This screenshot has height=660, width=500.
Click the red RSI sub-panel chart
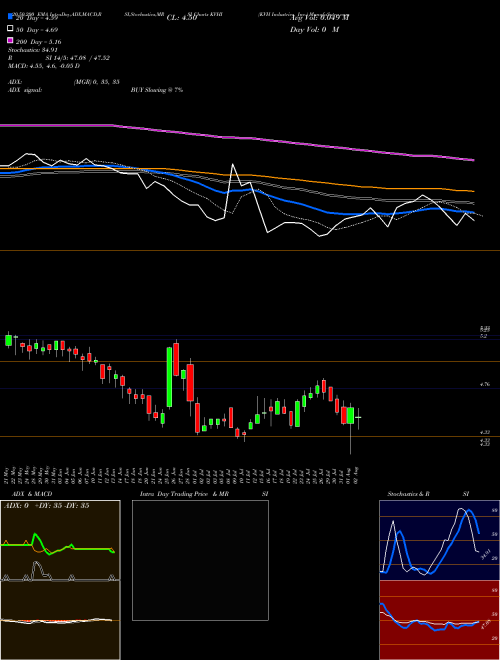point(439,620)
